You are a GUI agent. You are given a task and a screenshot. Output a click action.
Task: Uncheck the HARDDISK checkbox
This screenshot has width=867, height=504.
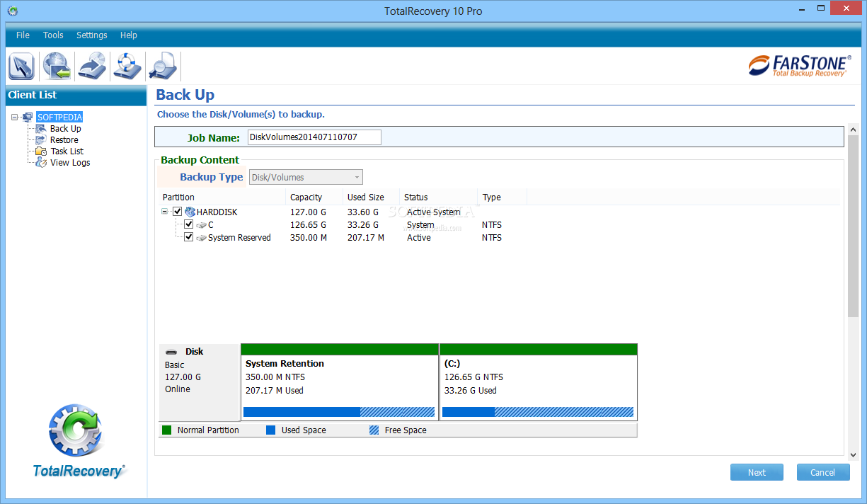pos(178,212)
